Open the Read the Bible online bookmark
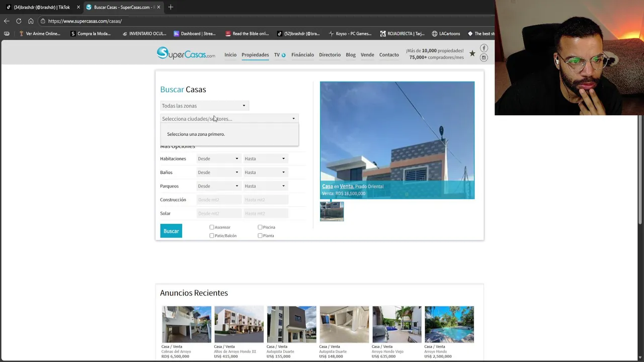This screenshot has height=362, width=644. [x=247, y=34]
